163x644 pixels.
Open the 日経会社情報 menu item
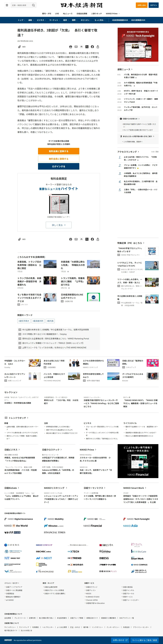82,13
